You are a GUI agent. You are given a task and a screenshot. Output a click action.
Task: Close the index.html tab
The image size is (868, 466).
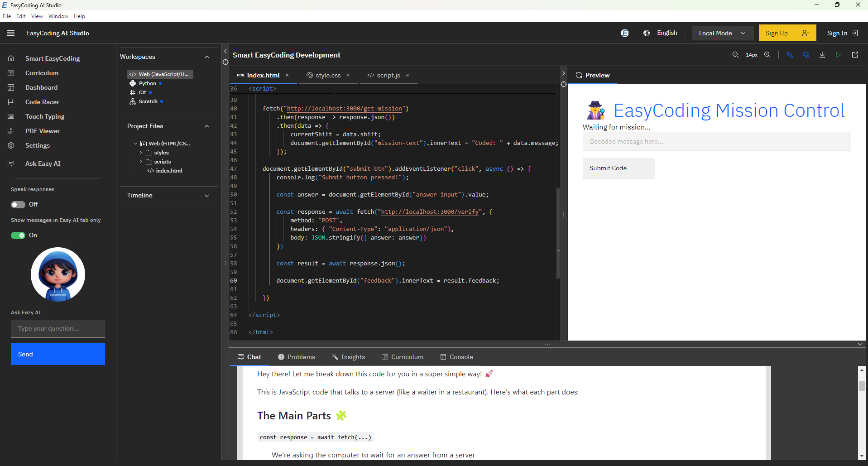(287, 75)
